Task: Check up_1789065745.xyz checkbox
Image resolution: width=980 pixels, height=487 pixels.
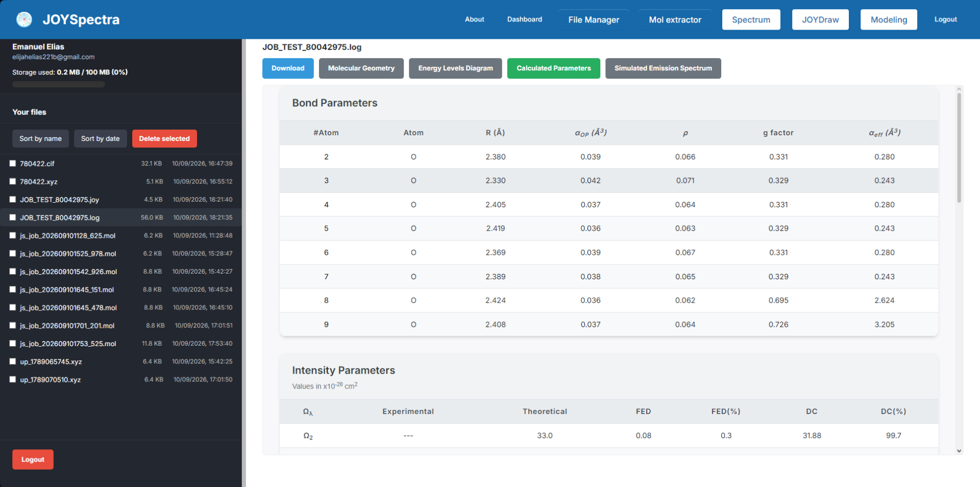Action: pos(13,361)
